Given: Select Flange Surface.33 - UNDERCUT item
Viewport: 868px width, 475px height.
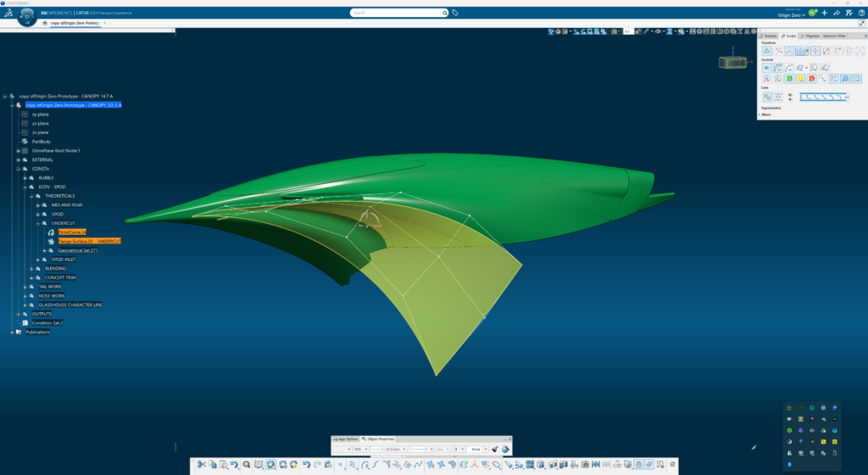Looking at the screenshot, I should pyautogui.click(x=89, y=242).
